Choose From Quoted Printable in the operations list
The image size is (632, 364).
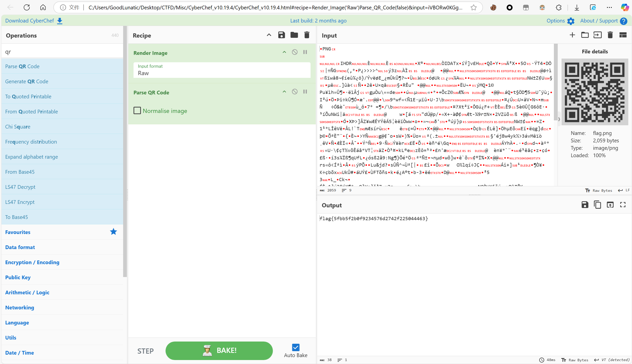coord(62,111)
